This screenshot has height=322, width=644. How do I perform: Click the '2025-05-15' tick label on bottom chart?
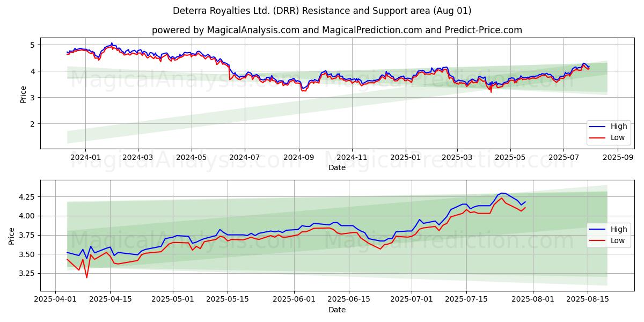228,299
